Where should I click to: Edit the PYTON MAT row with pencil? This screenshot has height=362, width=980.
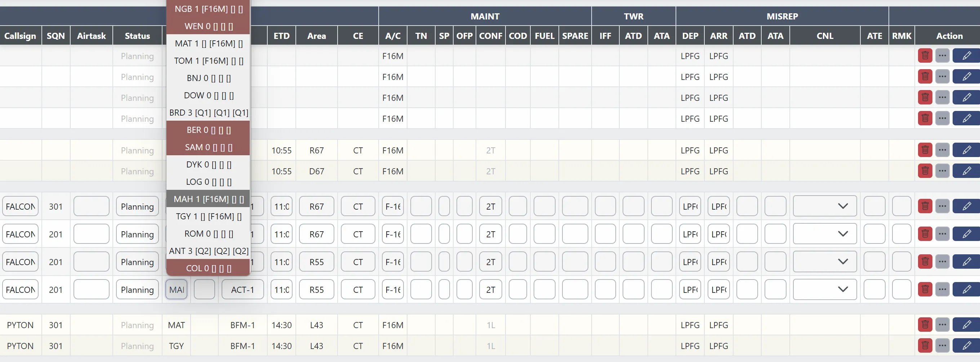(966, 325)
